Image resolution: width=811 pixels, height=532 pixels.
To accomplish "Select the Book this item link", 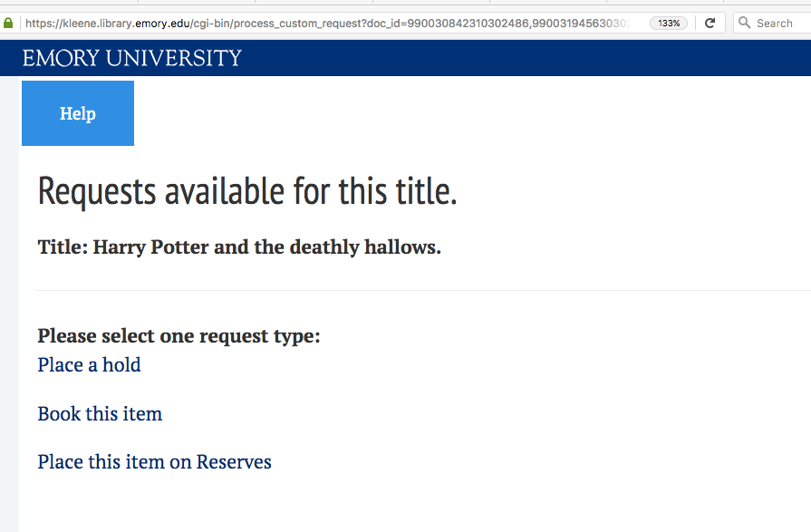I will pyautogui.click(x=100, y=413).
